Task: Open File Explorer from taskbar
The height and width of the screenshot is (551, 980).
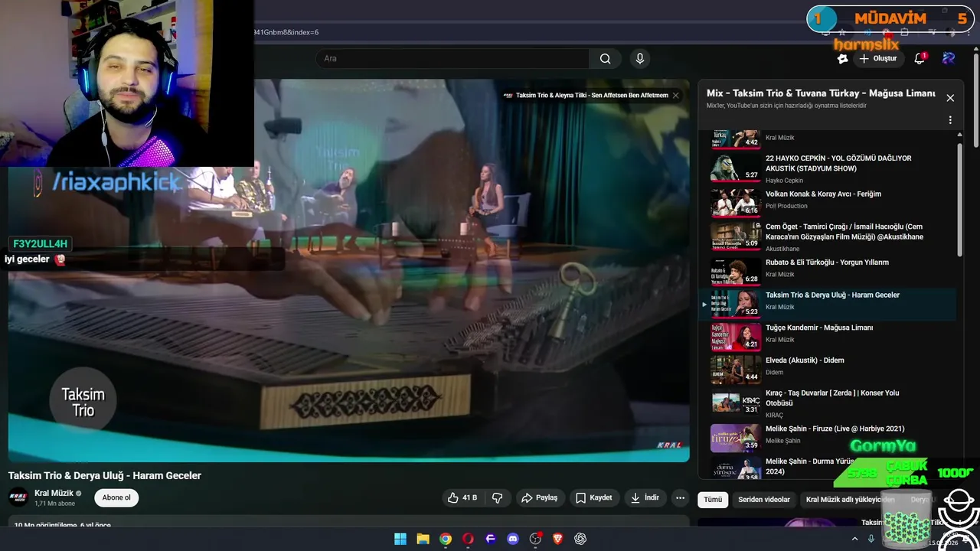Action: pyautogui.click(x=423, y=539)
